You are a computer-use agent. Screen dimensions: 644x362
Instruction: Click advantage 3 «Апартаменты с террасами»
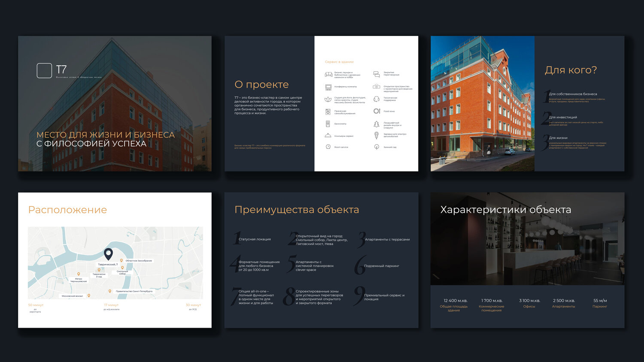tap(387, 239)
